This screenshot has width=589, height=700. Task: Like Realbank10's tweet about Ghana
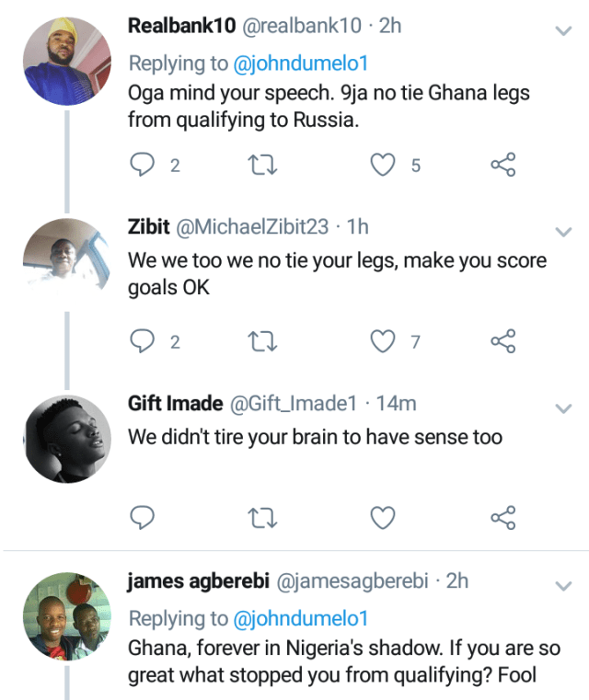pyautogui.click(x=382, y=165)
